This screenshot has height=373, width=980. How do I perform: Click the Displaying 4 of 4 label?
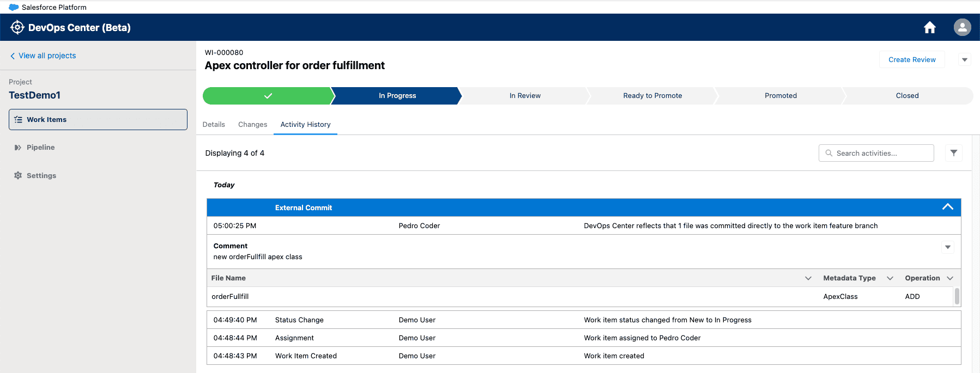click(235, 153)
